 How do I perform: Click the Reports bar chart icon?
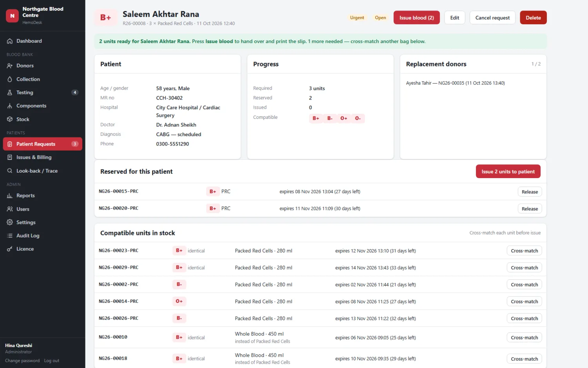click(x=10, y=196)
